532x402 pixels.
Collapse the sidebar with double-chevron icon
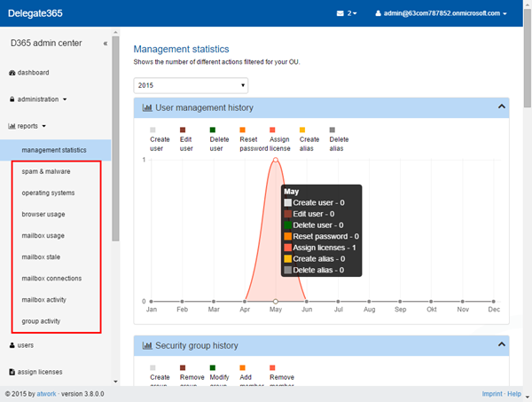(x=106, y=43)
